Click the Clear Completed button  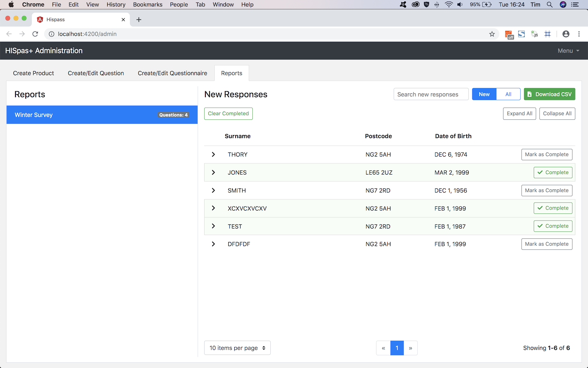pos(228,114)
